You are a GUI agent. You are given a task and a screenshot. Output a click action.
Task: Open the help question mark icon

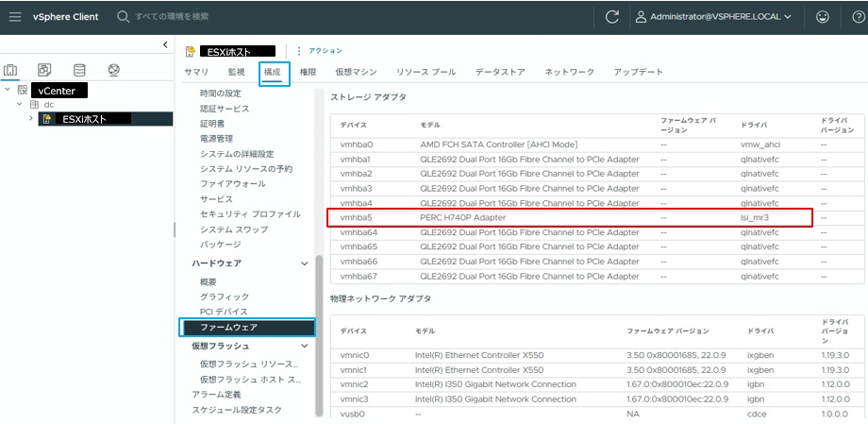(857, 17)
